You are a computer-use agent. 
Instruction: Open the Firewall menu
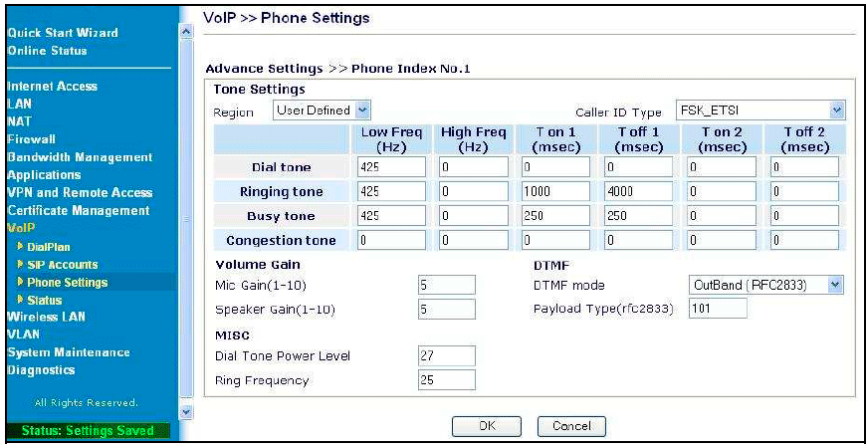[x=31, y=139]
